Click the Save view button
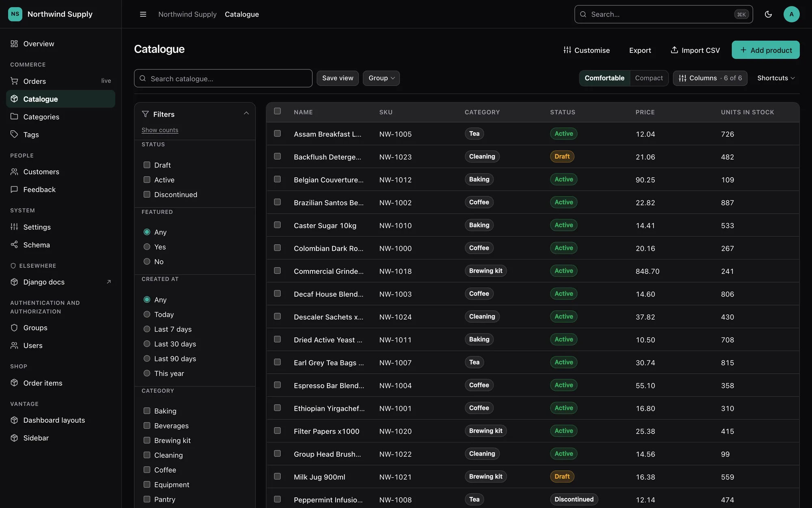 pyautogui.click(x=338, y=78)
